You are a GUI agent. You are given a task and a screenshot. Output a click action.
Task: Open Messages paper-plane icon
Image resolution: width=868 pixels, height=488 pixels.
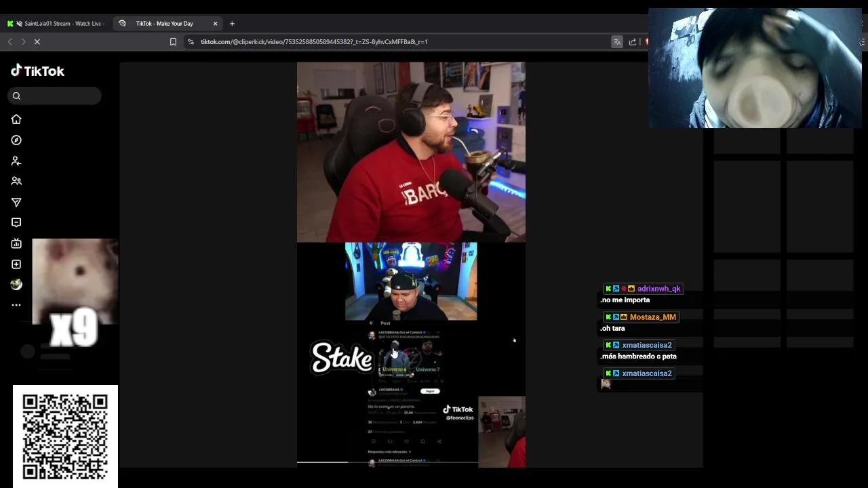[x=16, y=202]
